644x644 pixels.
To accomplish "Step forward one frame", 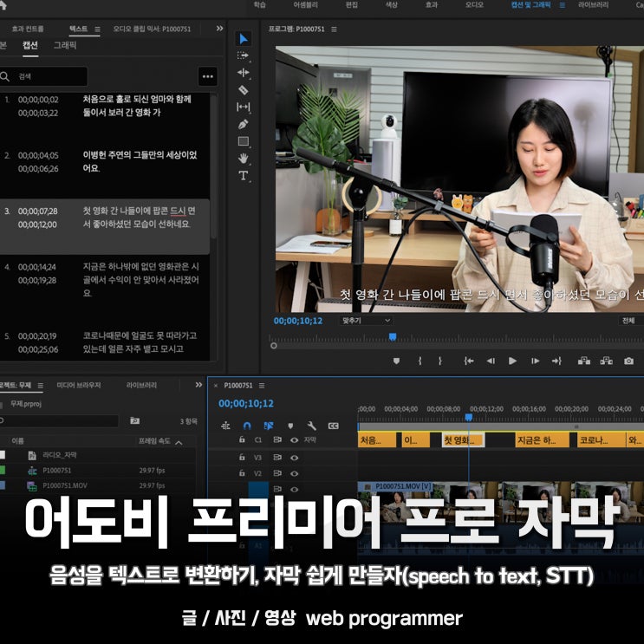I will pos(535,361).
